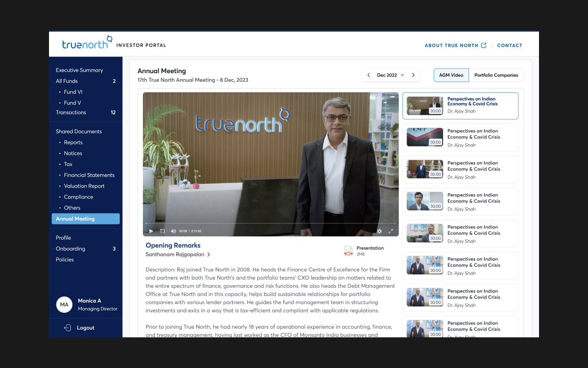The height and width of the screenshot is (368, 588).
Task: Click the INVESTOR PORTAL header text
Action: click(x=141, y=45)
